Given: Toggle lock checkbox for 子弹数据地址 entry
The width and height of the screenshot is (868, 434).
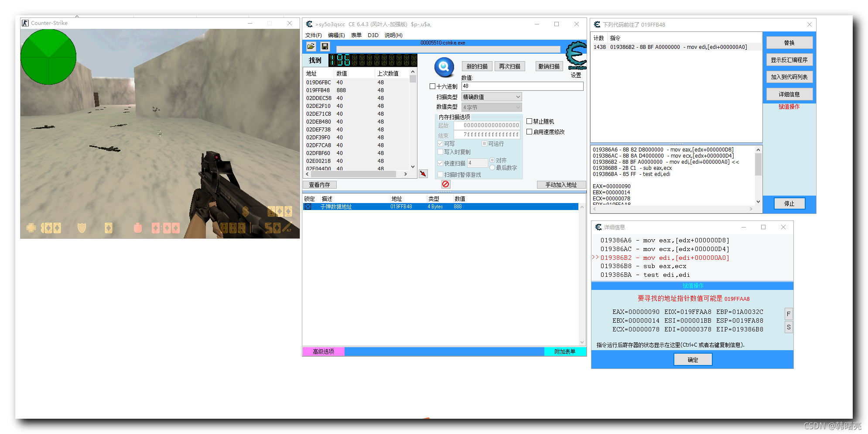Looking at the screenshot, I should pyautogui.click(x=308, y=207).
